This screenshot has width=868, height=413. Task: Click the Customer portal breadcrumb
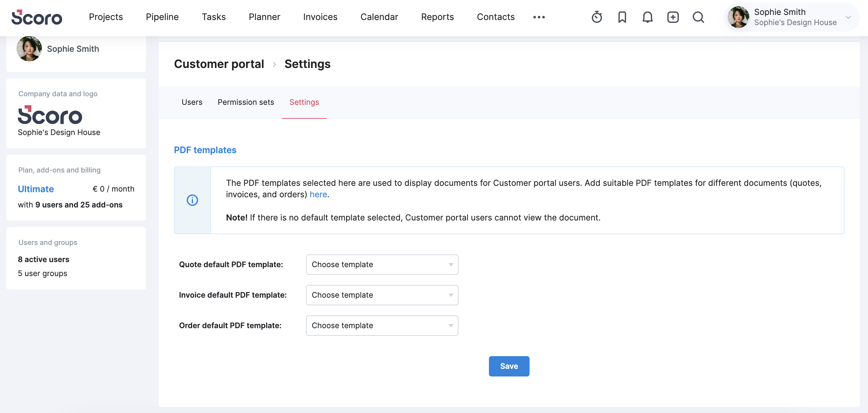pos(219,64)
